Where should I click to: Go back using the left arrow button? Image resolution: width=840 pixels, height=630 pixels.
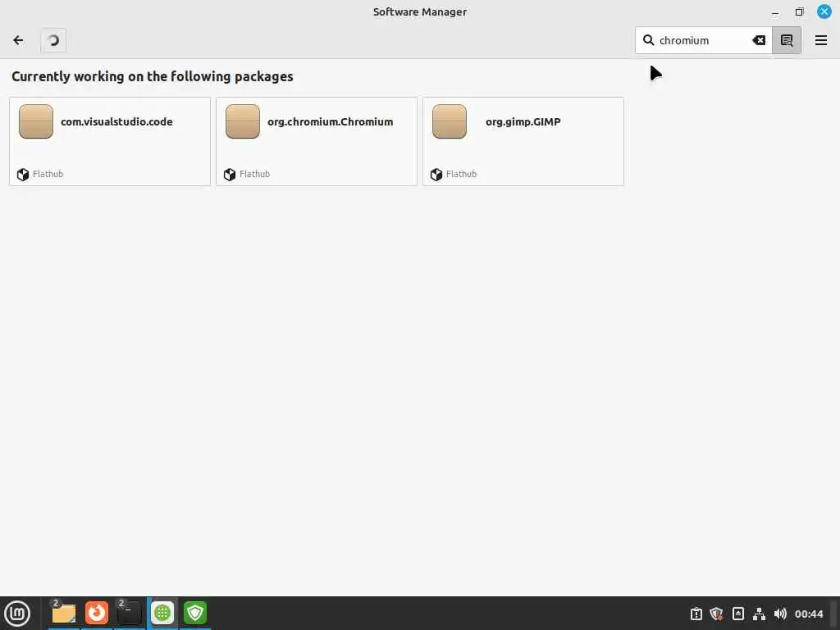pyautogui.click(x=18, y=40)
